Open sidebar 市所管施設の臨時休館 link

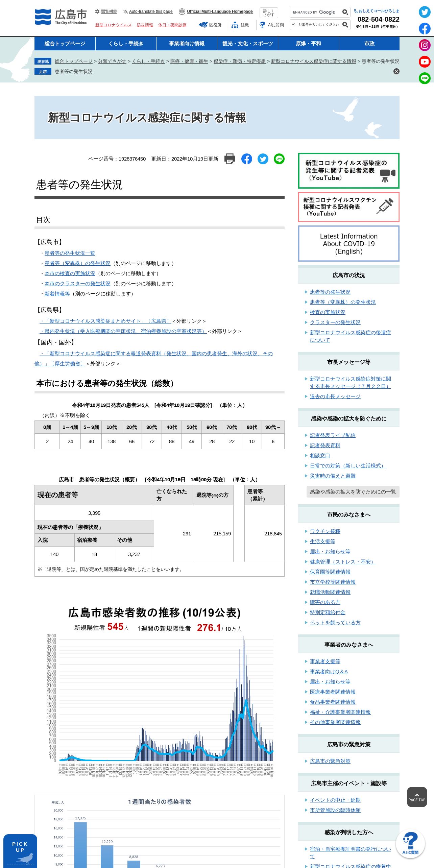coord(335,810)
